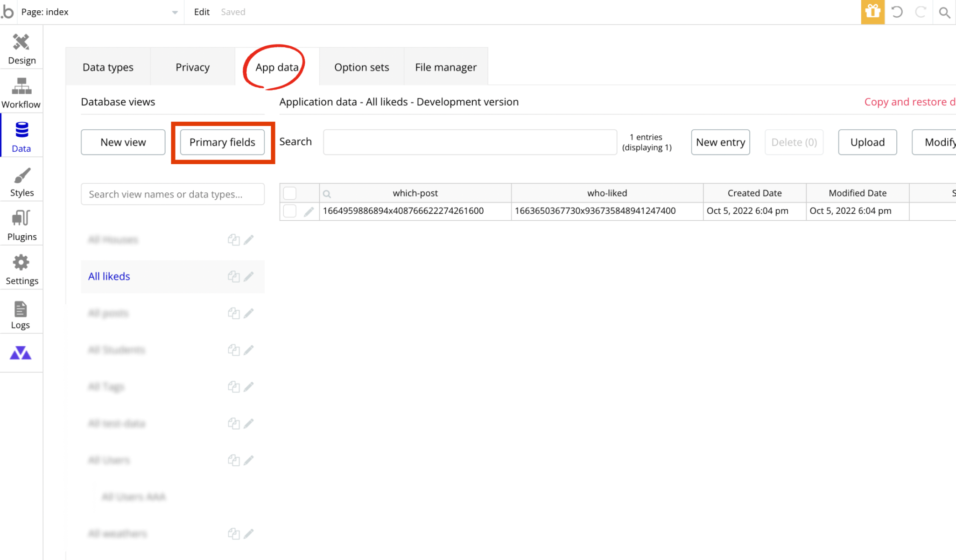The height and width of the screenshot is (560, 956).
Task: Edit the All likeds view pencil icon
Action: (x=249, y=276)
